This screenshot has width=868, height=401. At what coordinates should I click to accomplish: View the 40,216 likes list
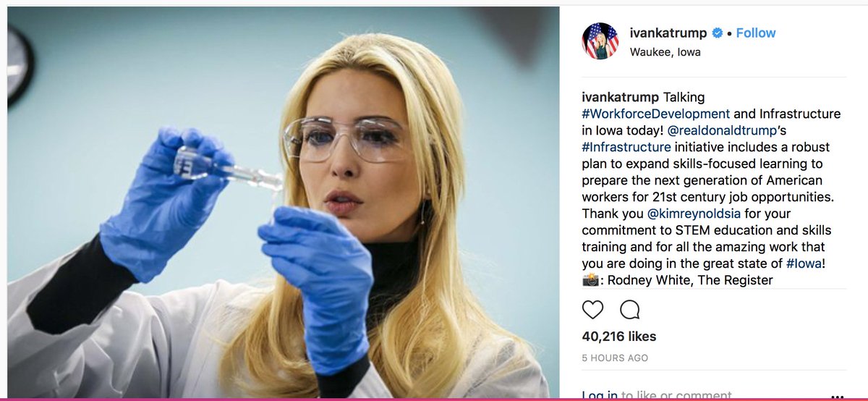pos(619,337)
